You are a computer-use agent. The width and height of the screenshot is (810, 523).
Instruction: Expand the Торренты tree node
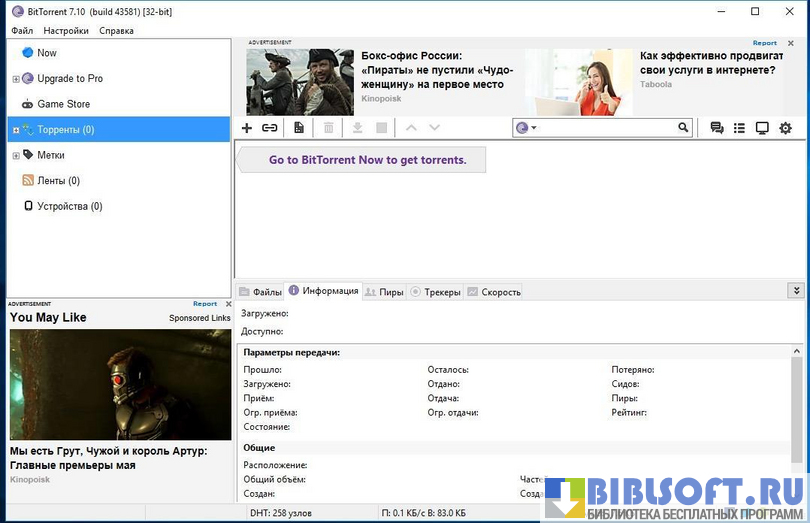(x=15, y=130)
